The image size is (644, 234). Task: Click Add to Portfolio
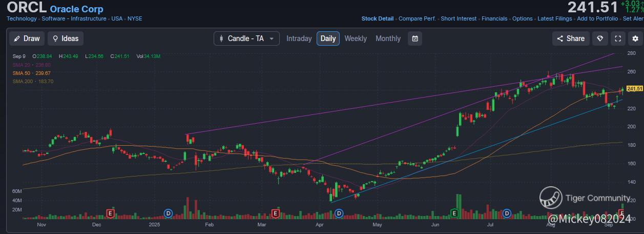pos(597,18)
